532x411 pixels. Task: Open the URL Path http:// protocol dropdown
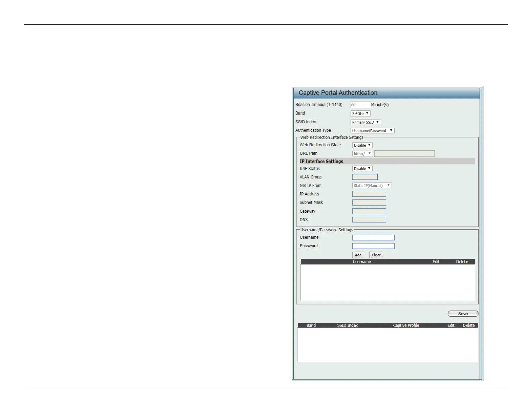[362, 153]
